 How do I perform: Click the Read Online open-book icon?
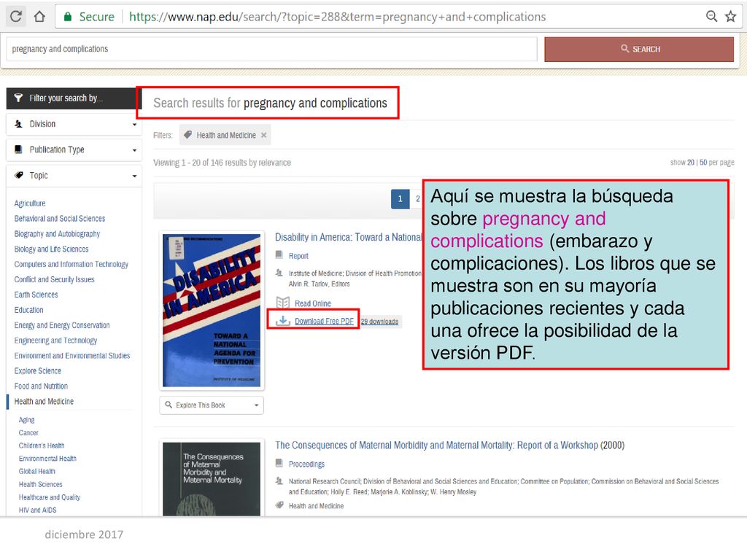[x=283, y=303]
